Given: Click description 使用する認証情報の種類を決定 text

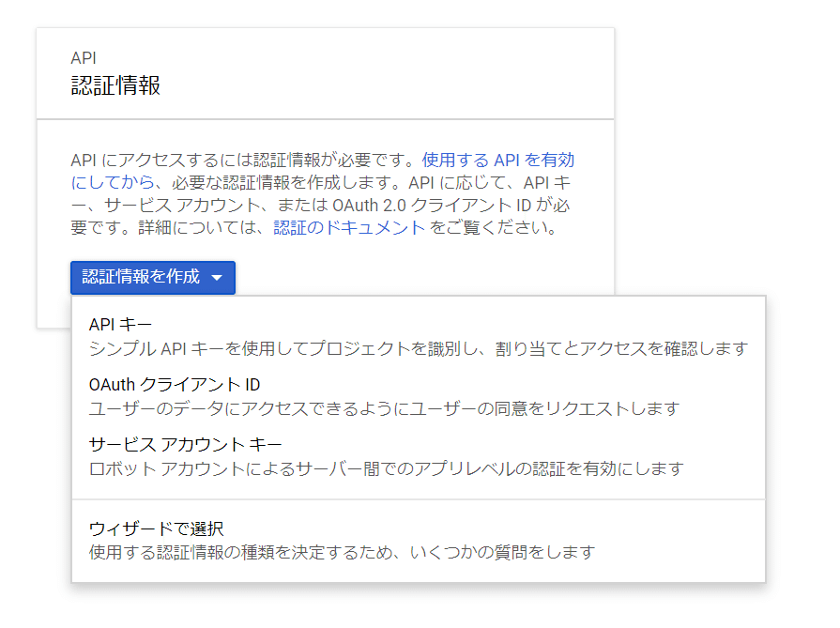Looking at the screenshot, I should click(x=343, y=552).
